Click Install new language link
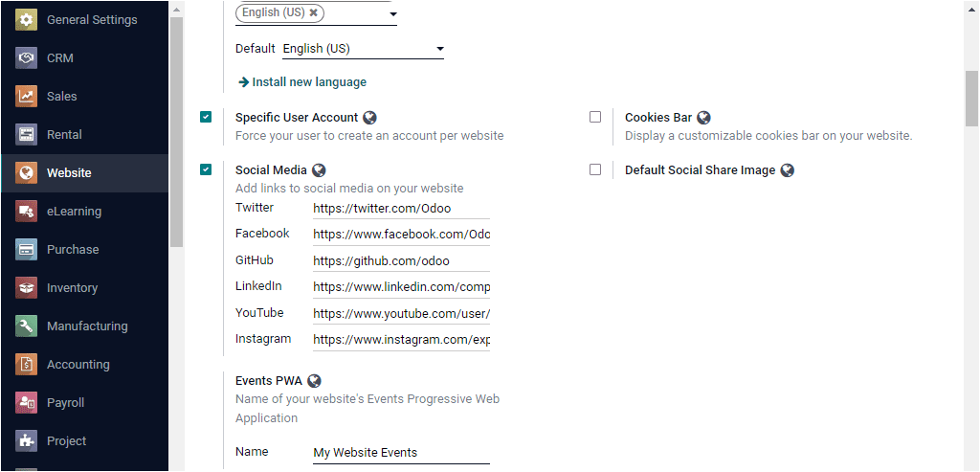This screenshot has height=472, width=980. coord(302,82)
